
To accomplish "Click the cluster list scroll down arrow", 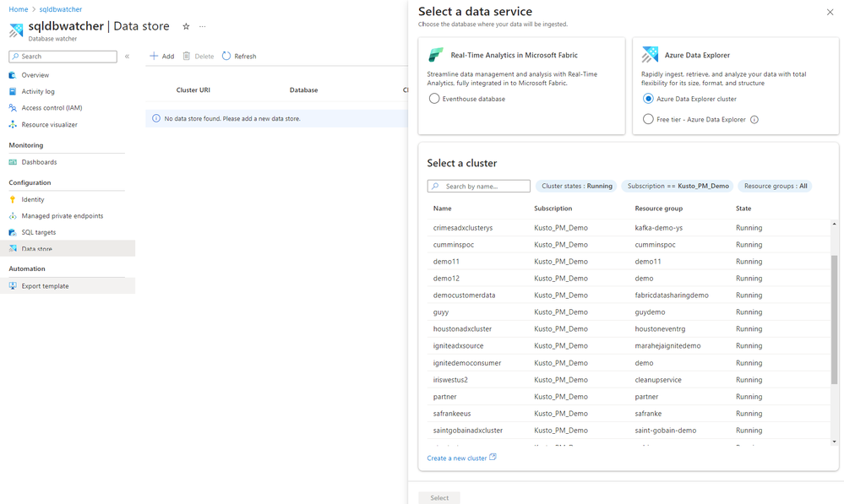I will pos(835,442).
